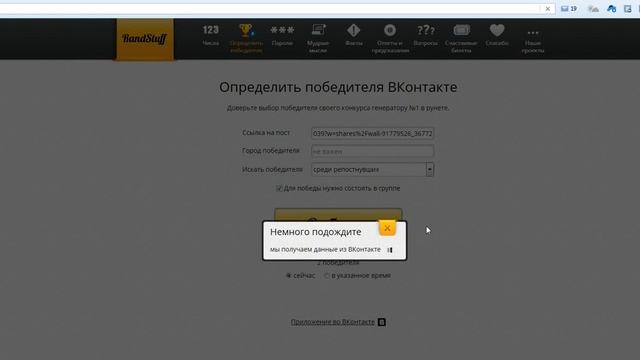Select the сейчас radio button

click(289, 276)
